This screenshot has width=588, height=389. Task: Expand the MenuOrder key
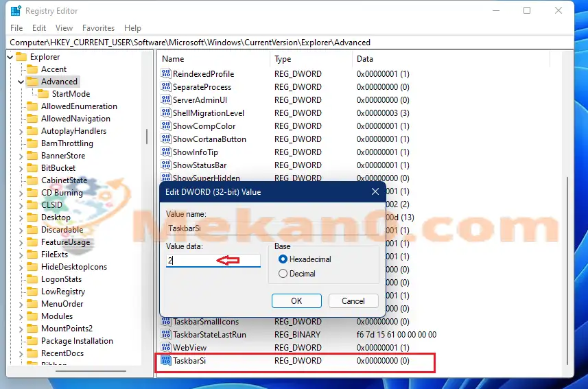(21, 304)
